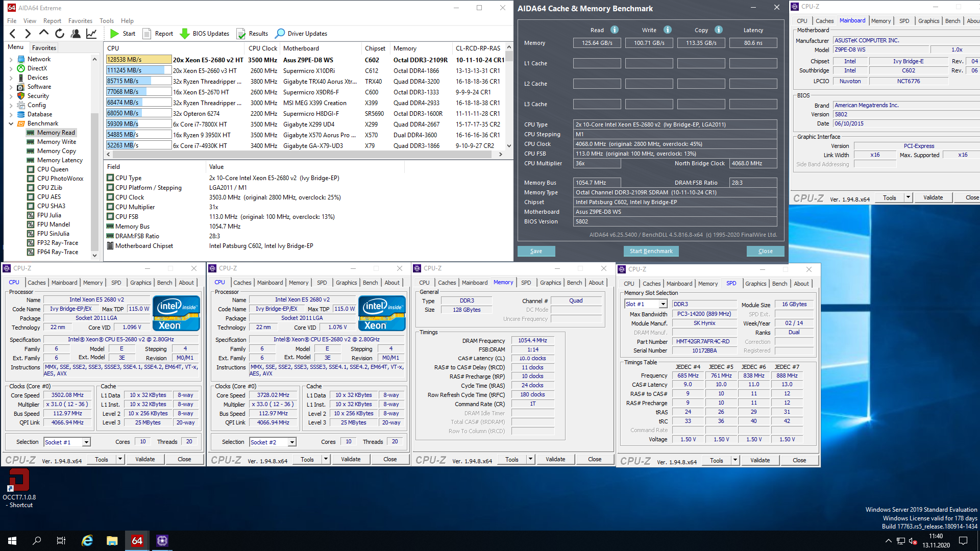
Task: Open File Explorer from the taskbar
Action: click(112, 541)
